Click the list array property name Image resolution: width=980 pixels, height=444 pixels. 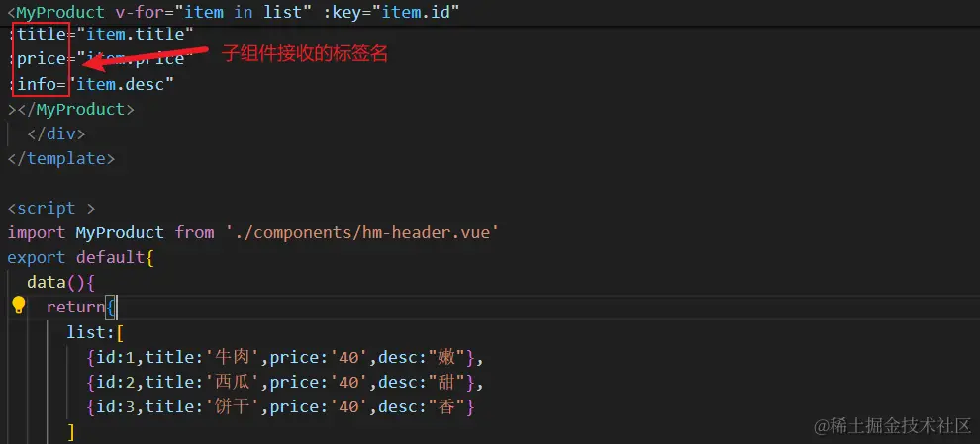coord(89,332)
